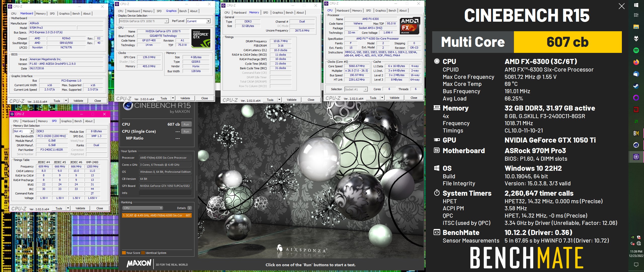Switch to CPU-Z via taskbar icon
The width and height of the screenshot is (644, 272).
point(636,157)
